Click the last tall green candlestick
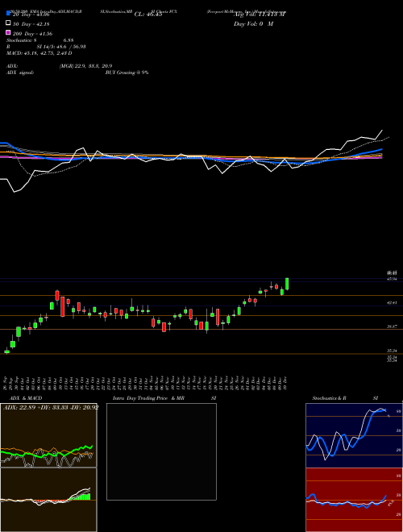403x532 pixels. click(287, 284)
